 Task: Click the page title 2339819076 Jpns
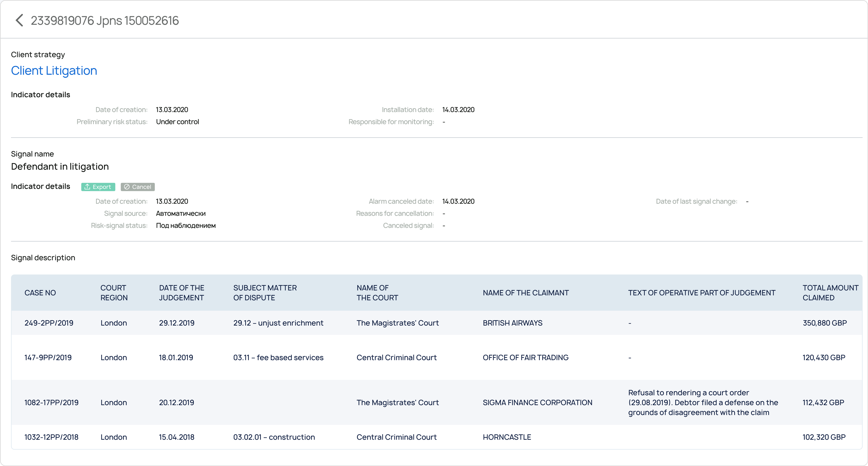pos(105,21)
